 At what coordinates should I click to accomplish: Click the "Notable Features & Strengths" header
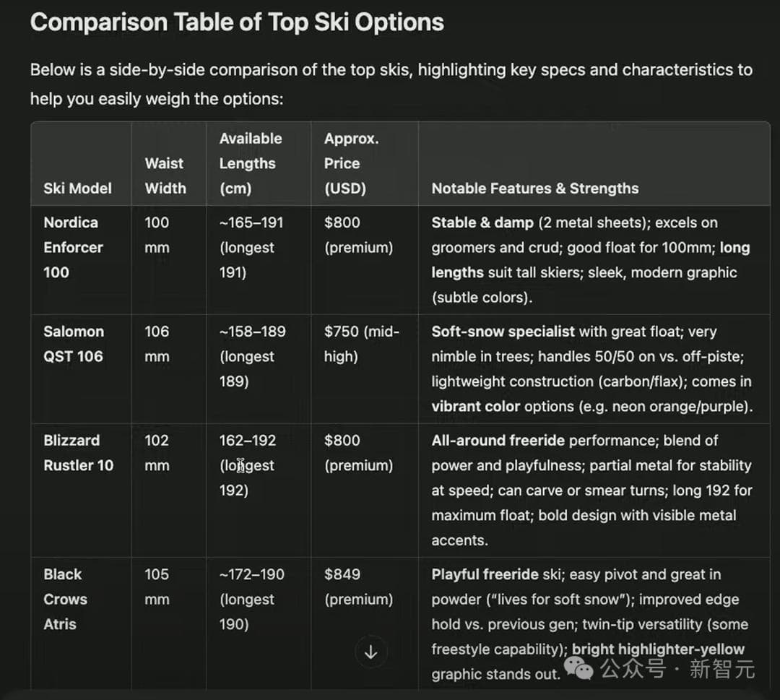(x=534, y=189)
